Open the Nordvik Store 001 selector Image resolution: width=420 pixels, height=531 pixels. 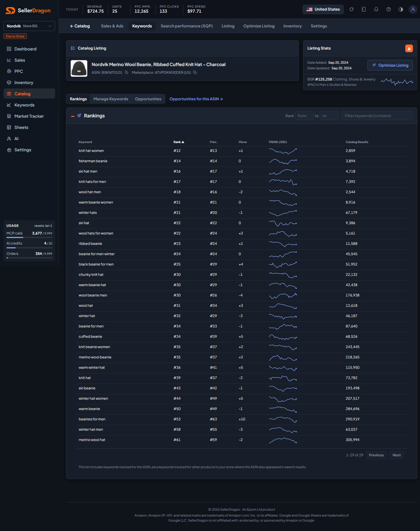29,26
